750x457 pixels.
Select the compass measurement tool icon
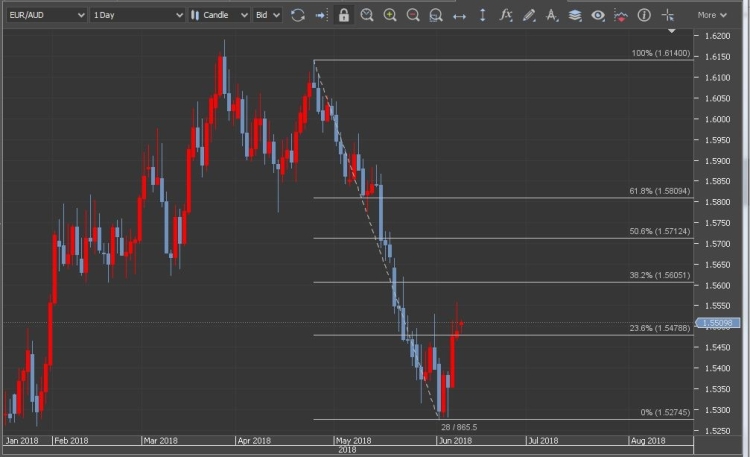coord(551,15)
